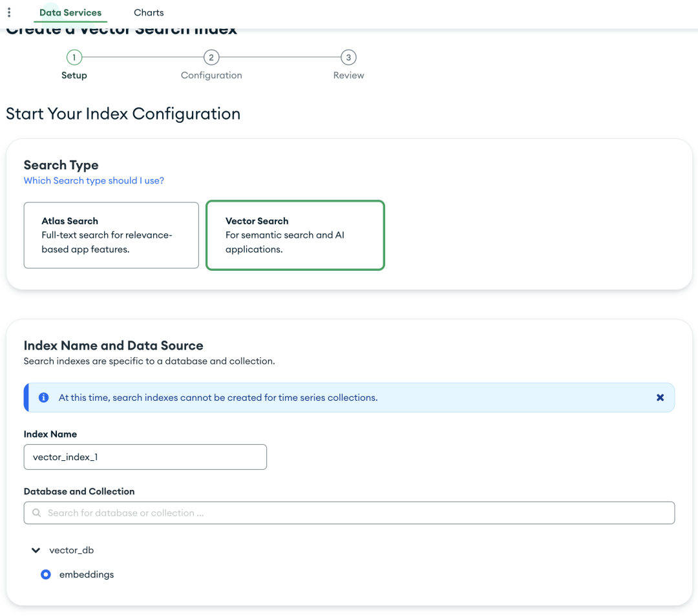Screen dimensions: 698x616
Task: Click step 1 Setup circle
Action: [74, 58]
